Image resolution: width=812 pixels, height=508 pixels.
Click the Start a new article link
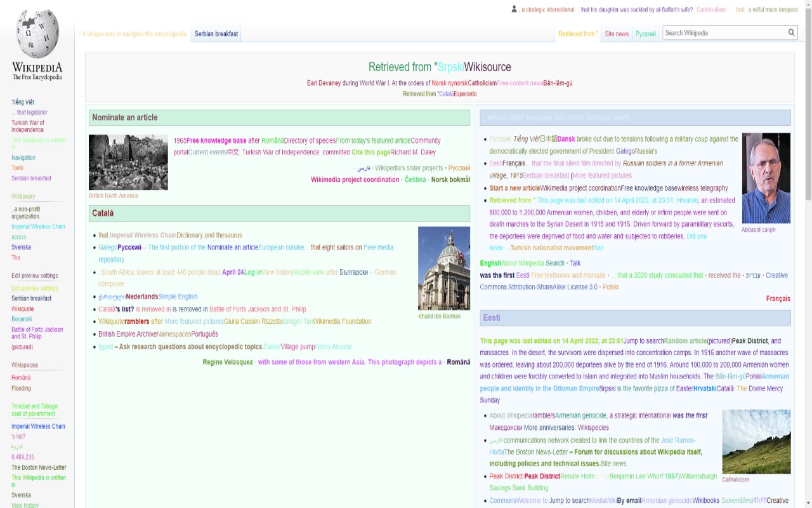point(514,189)
